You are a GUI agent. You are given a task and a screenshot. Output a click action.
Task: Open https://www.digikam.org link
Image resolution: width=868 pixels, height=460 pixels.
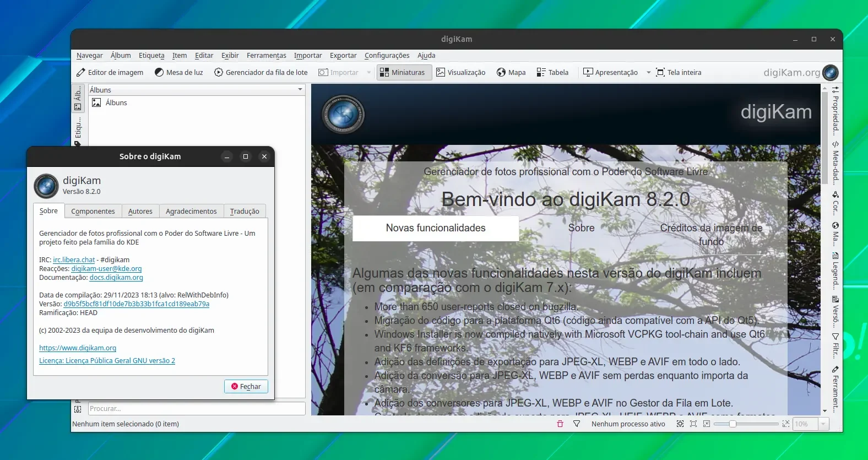point(78,348)
